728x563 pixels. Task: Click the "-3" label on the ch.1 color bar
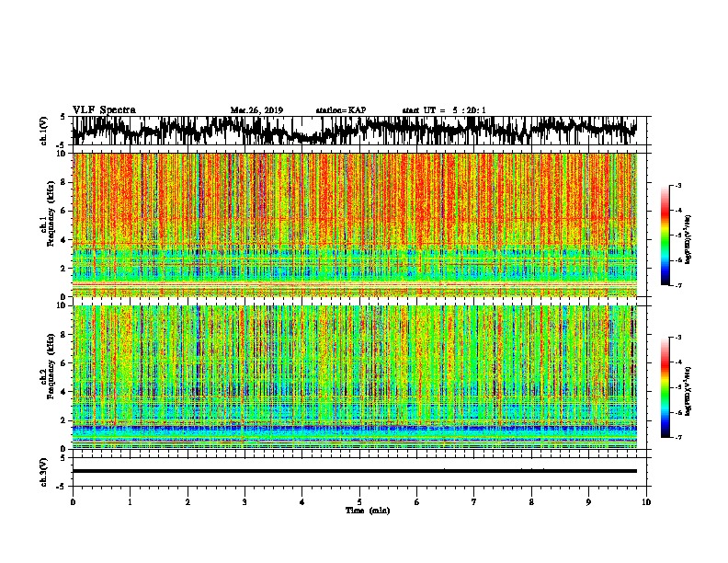pyautogui.click(x=677, y=185)
